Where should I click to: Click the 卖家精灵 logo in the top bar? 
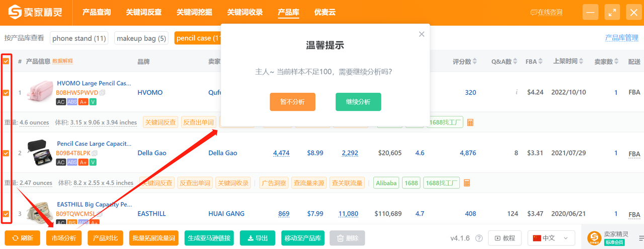coord(35,13)
